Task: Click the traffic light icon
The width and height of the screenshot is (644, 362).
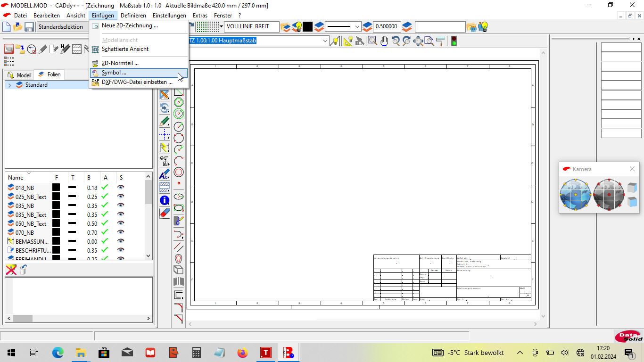Action: [x=454, y=41]
